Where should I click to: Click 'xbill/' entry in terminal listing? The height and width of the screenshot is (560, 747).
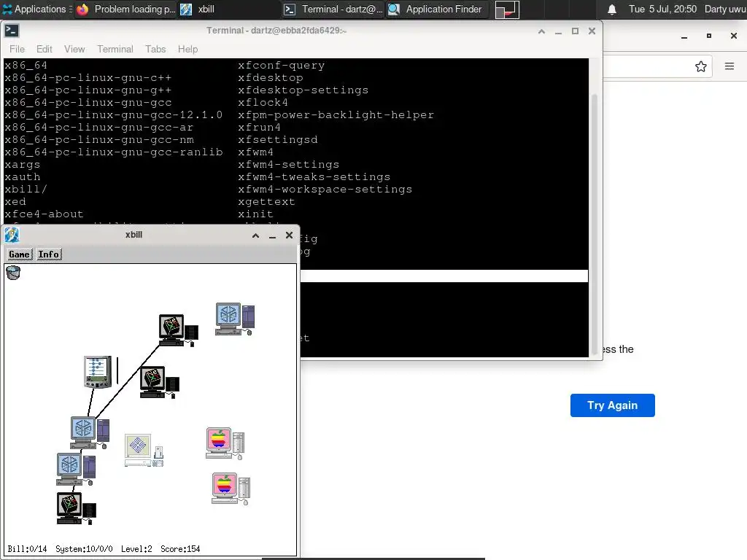[26, 189]
